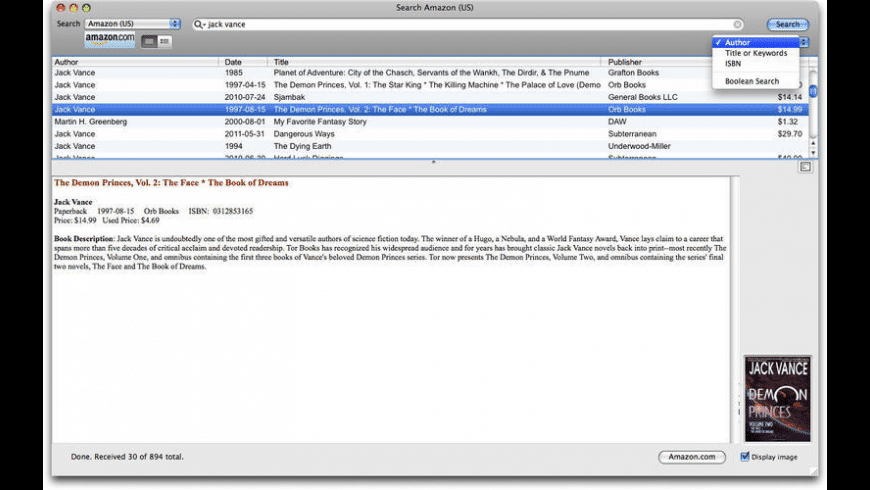Click the search type popup arrows
The width and height of the screenshot is (870, 490).
tap(804, 42)
